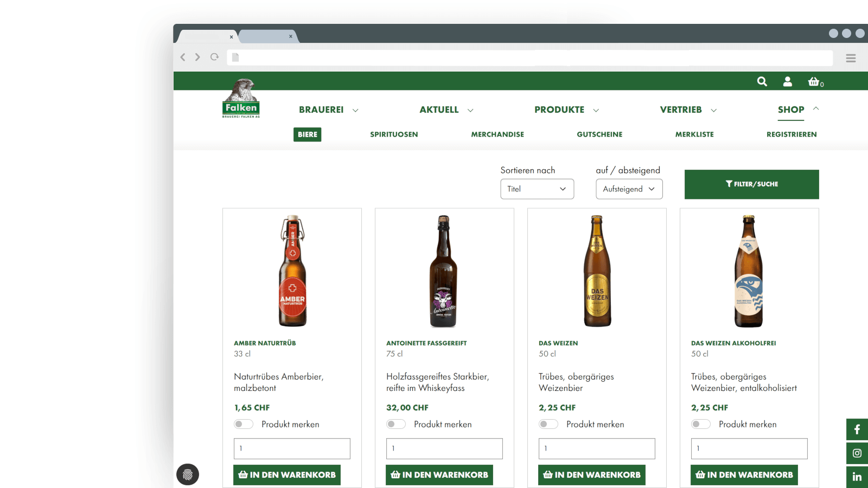The image size is (868, 488).
Task: Click quantity field for Amber Naturtrüb
Action: [292, 448]
